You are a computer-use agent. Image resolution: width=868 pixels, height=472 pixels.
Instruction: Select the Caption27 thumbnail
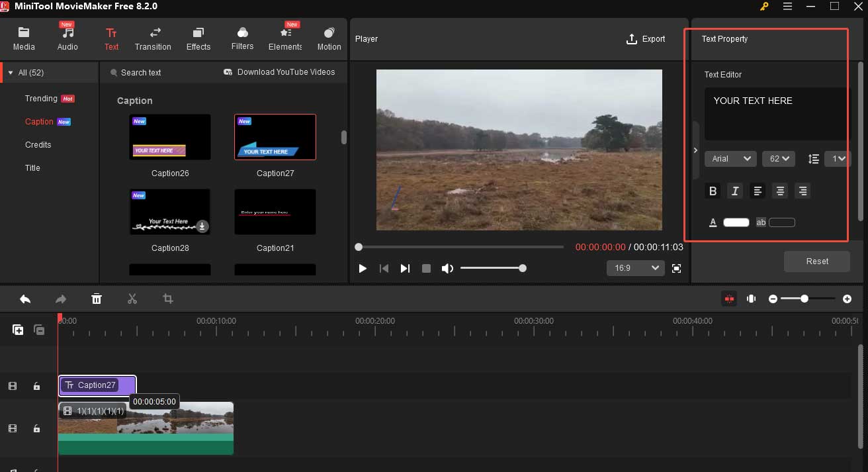coord(275,137)
